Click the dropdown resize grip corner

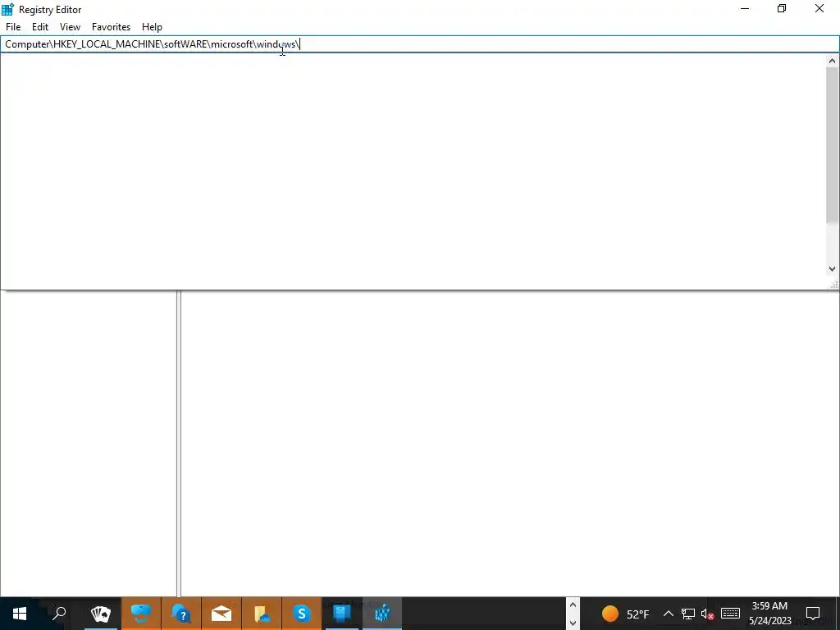click(834, 285)
